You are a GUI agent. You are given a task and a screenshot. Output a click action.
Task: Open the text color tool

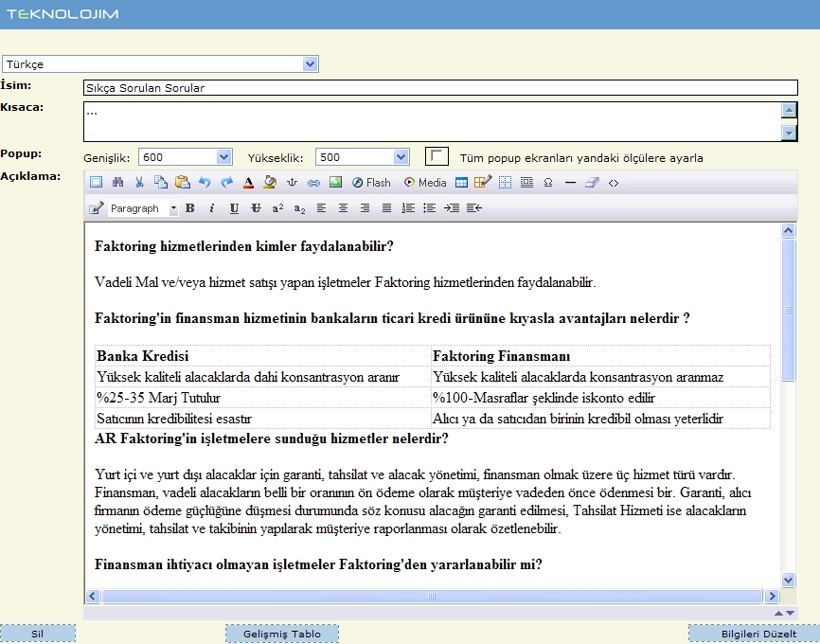pos(248,182)
